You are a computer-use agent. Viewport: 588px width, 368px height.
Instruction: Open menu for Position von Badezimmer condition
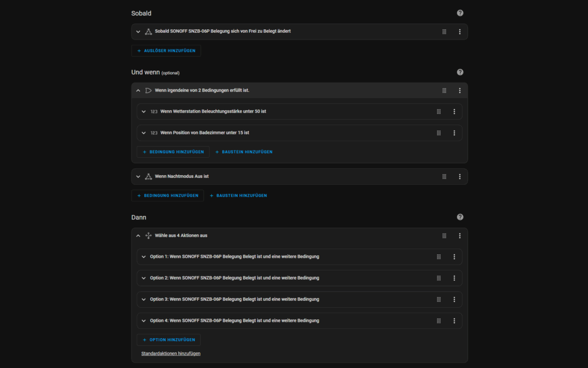click(x=454, y=133)
